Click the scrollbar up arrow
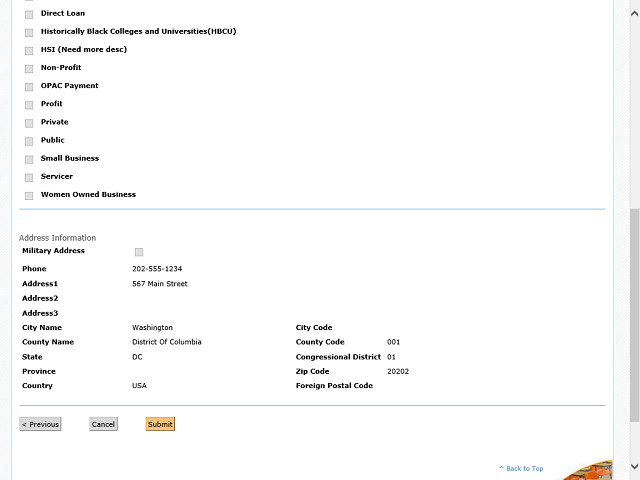Viewport: 640px width, 480px height. point(634,5)
